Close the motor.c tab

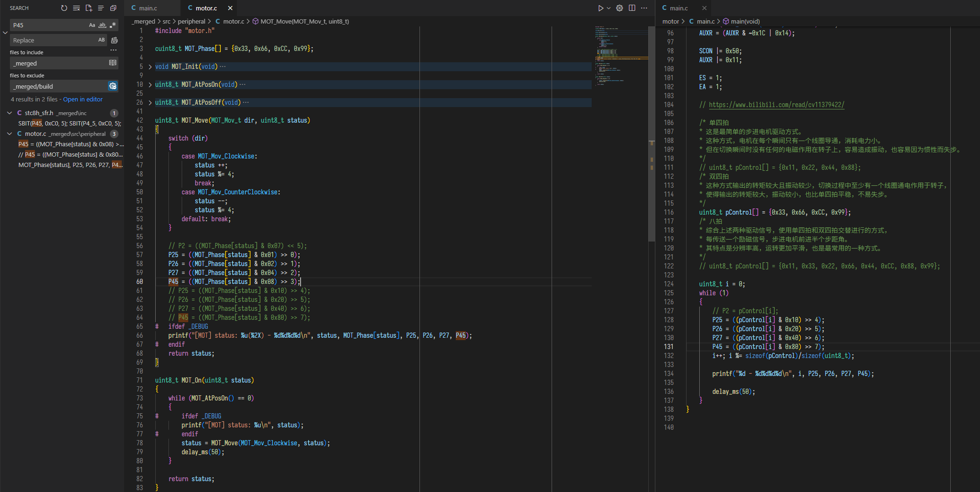tap(230, 8)
